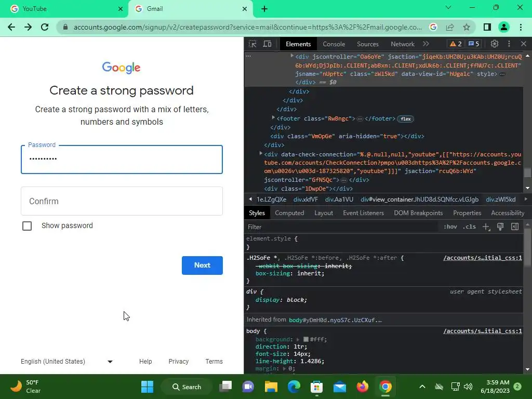Switch to the Network tab
This screenshot has height=399, width=532.
tap(403, 44)
